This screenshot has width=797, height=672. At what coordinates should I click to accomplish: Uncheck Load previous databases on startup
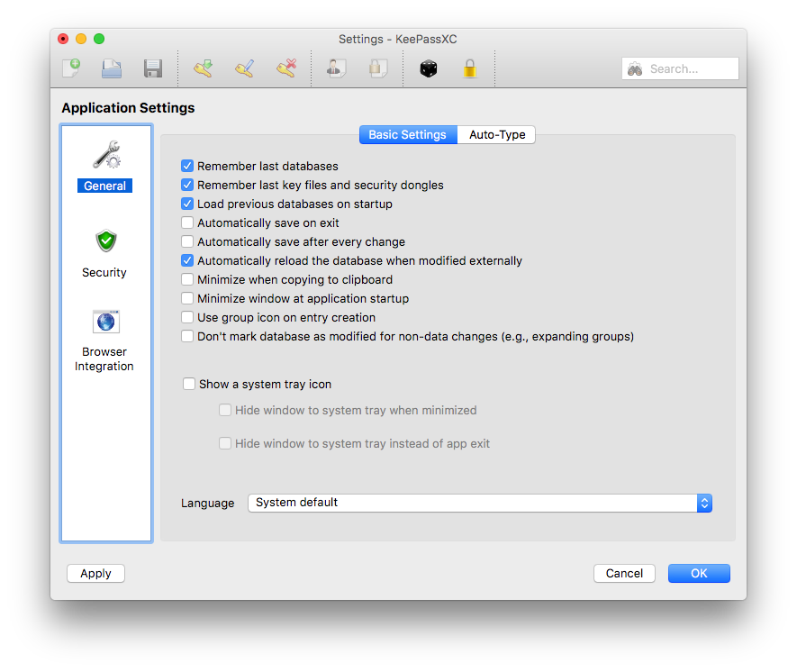tap(187, 204)
